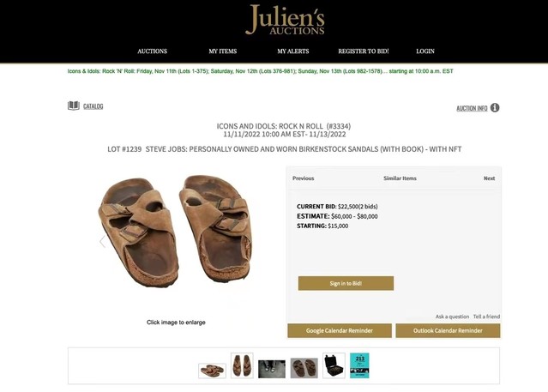Go to MY ITEMS in navigation
Screen dimensions: 548x392
coord(223,51)
